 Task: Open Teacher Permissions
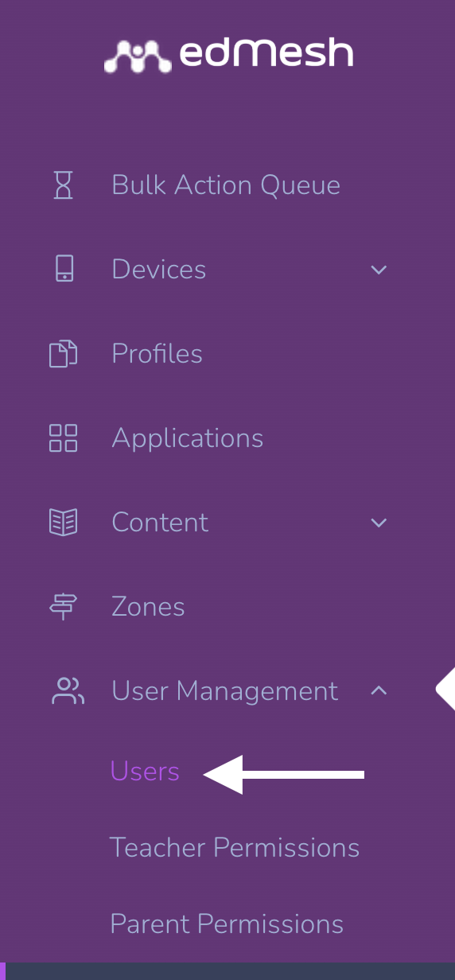pos(235,848)
